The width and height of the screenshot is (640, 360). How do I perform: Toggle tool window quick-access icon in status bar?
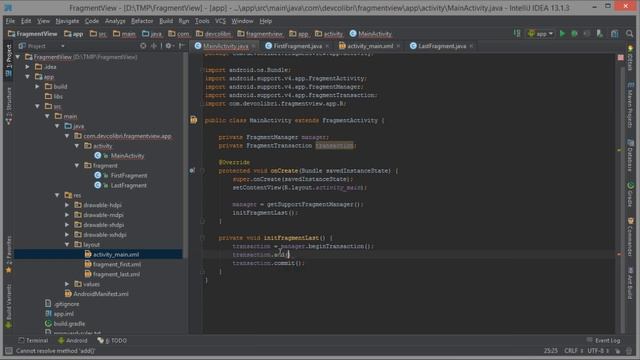(8, 351)
